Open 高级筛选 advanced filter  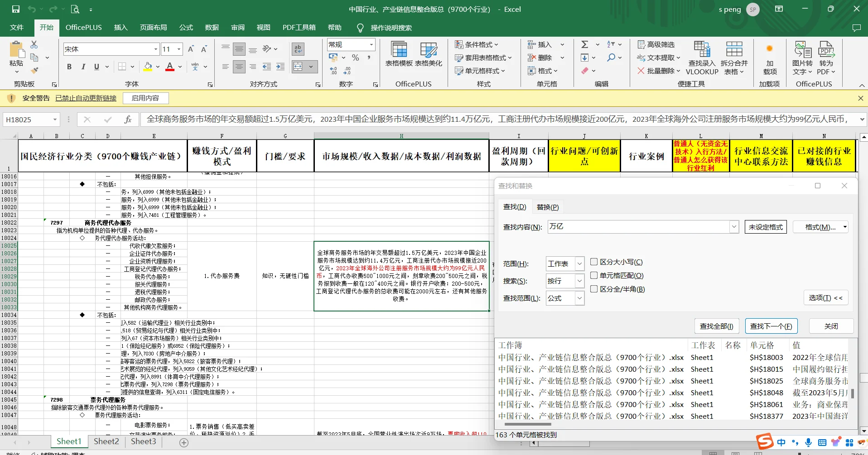click(x=656, y=44)
